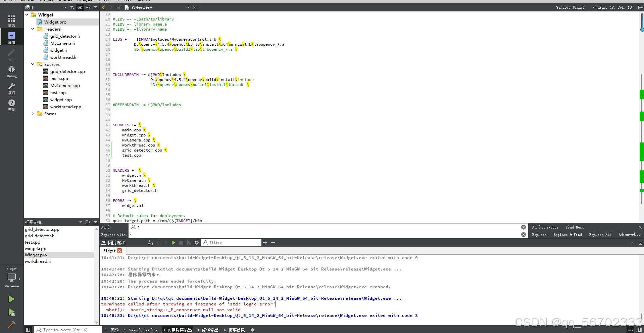Click the Replace All button
Viewport: 644px width, 333px height.
click(x=600, y=235)
